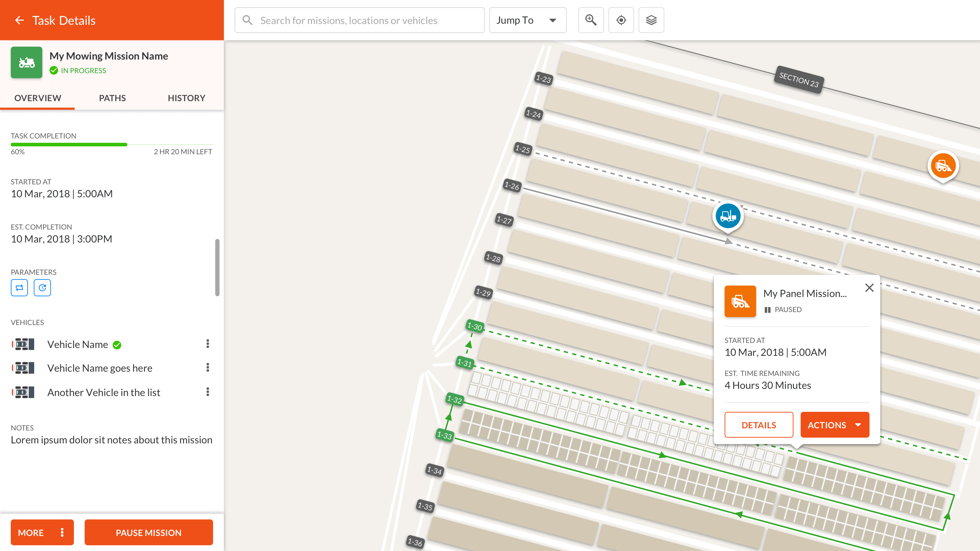Click the DETAILS button in popup
980x551 pixels.
click(x=759, y=425)
